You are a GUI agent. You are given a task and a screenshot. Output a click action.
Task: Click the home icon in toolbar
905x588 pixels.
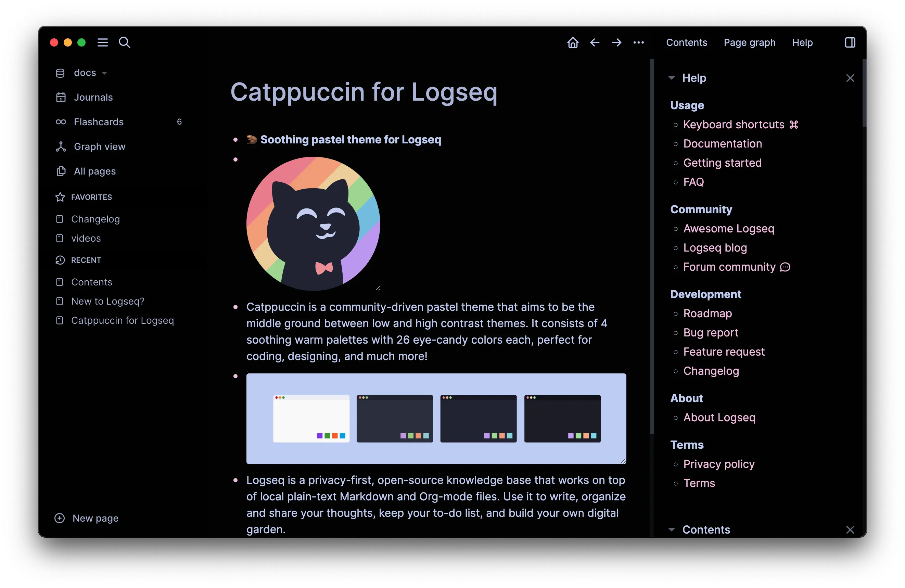coord(573,42)
